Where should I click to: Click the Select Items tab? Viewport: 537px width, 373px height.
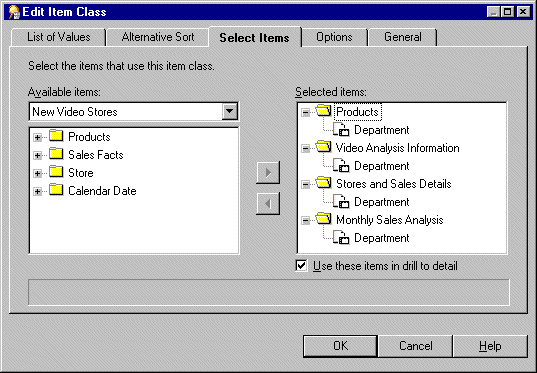point(254,37)
